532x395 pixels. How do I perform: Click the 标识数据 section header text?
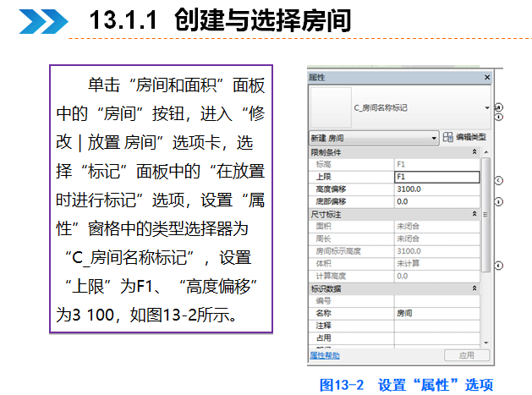pos(326,288)
